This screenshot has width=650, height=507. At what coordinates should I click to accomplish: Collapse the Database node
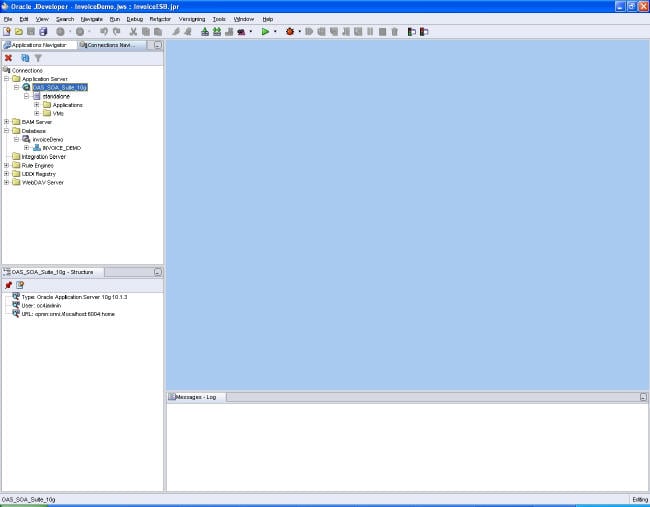(x=6, y=131)
